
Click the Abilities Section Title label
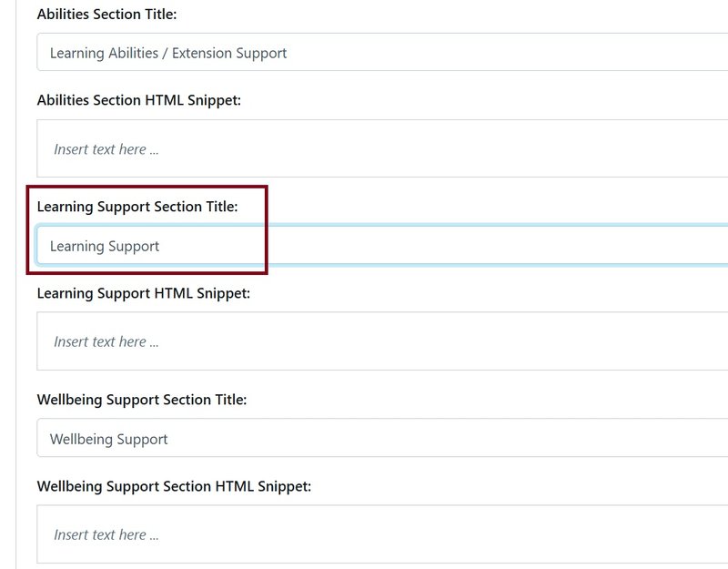pyautogui.click(x=106, y=14)
